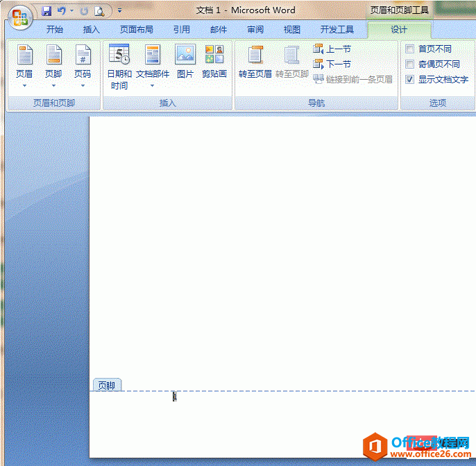Enable the 奇偶页不同 checkbox
The width and height of the screenshot is (476, 466).
click(410, 64)
